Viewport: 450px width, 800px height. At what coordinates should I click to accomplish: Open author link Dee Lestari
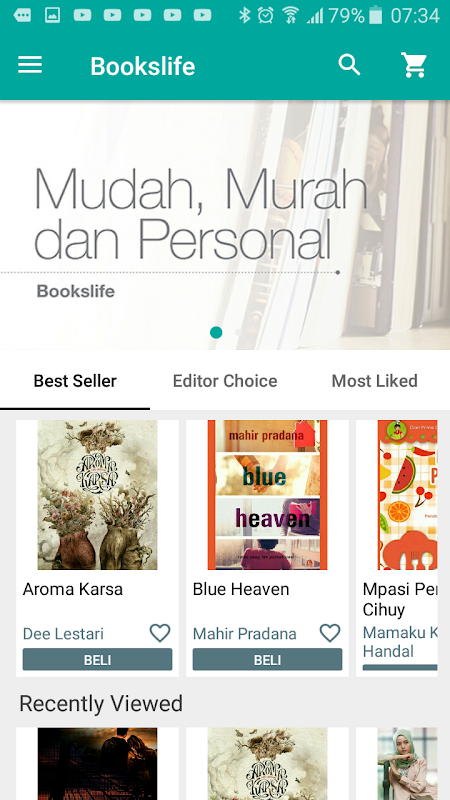(x=63, y=634)
